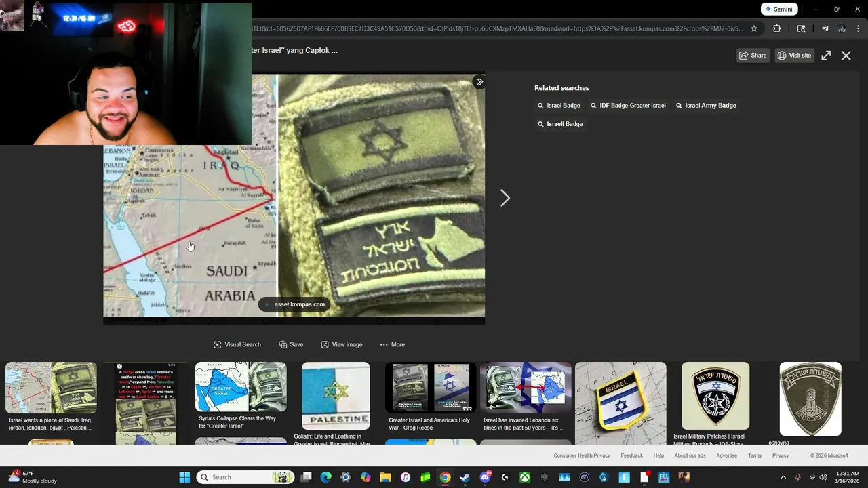Open Copilot on the taskbar
The height and width of the screenshot is (488, 868).
(x=366, y=477)
